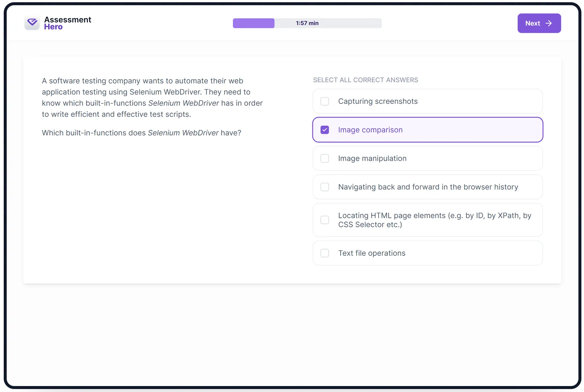584x392 pixels.
Task: Click the Image comparison answer label
Action: pos(370,130)
